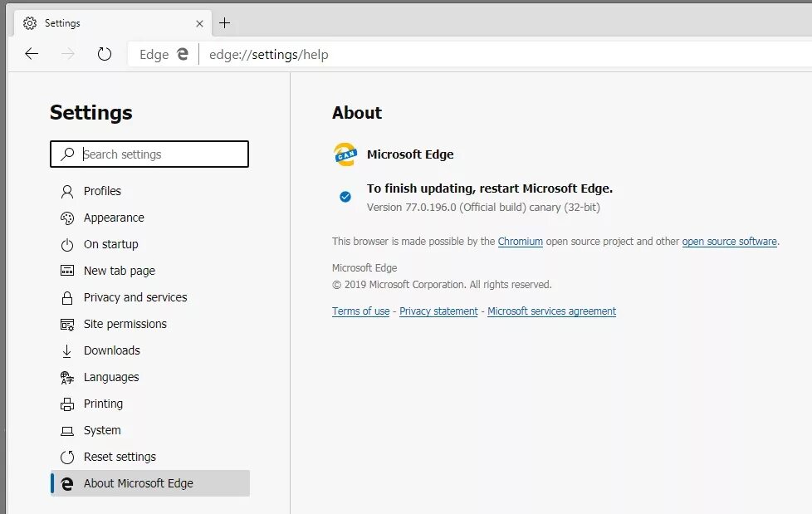
Task: Click the 'To finish updating, restart' message
Action: click(489, 188)
